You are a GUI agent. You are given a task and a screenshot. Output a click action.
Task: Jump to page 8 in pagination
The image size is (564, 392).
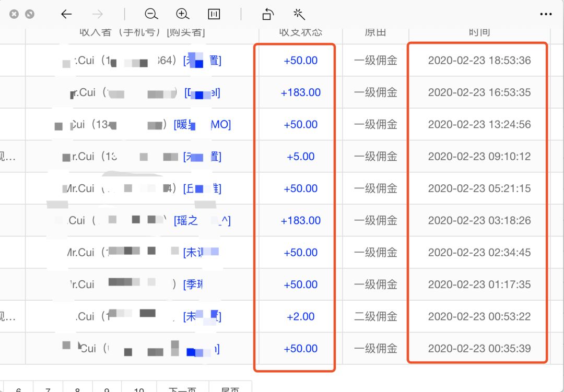pyautogui.click(x=77, y=389)
